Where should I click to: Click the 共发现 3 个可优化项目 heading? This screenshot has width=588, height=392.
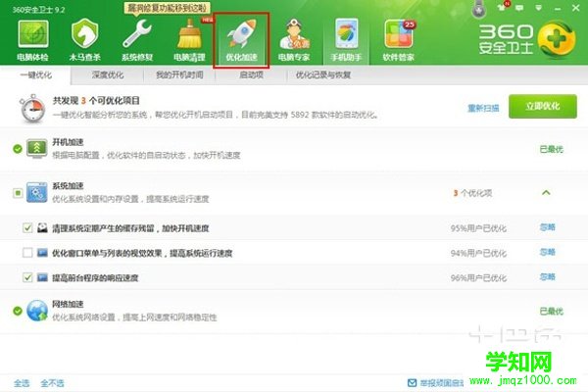(96, 101)
